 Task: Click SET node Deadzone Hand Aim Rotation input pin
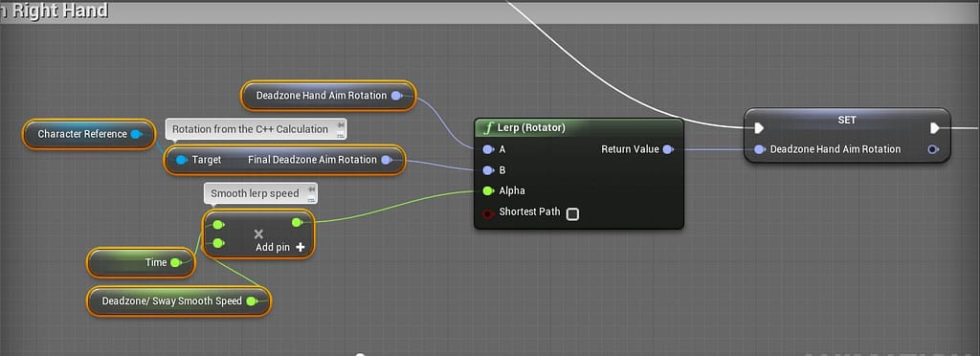[759, 149]
